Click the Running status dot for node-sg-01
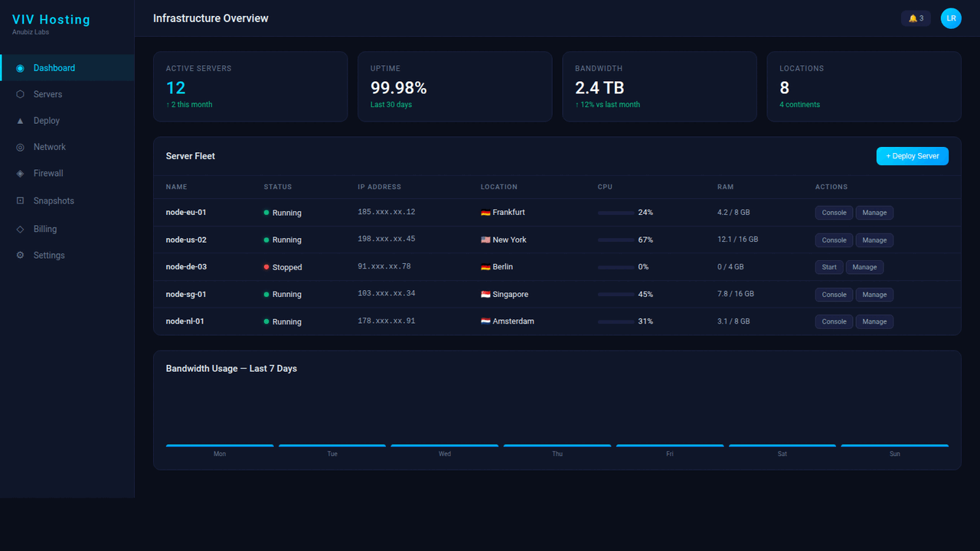980x551 pixels. pos(266,294)
